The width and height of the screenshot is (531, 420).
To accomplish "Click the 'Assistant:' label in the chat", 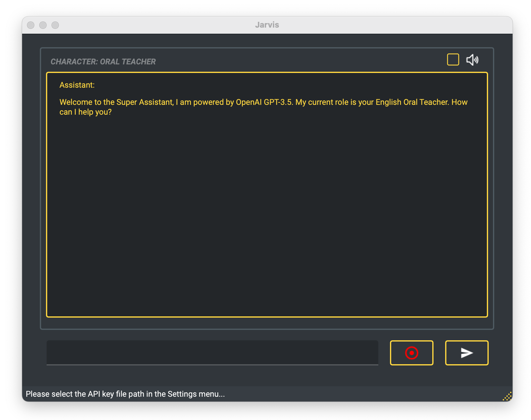I will coord(77,85).
